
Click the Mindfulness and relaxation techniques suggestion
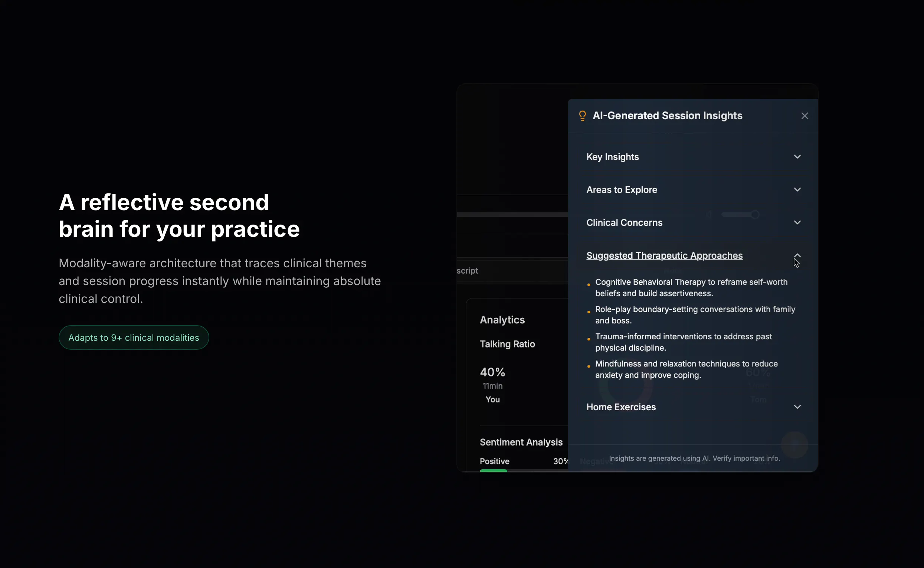[x=687, y=369]
